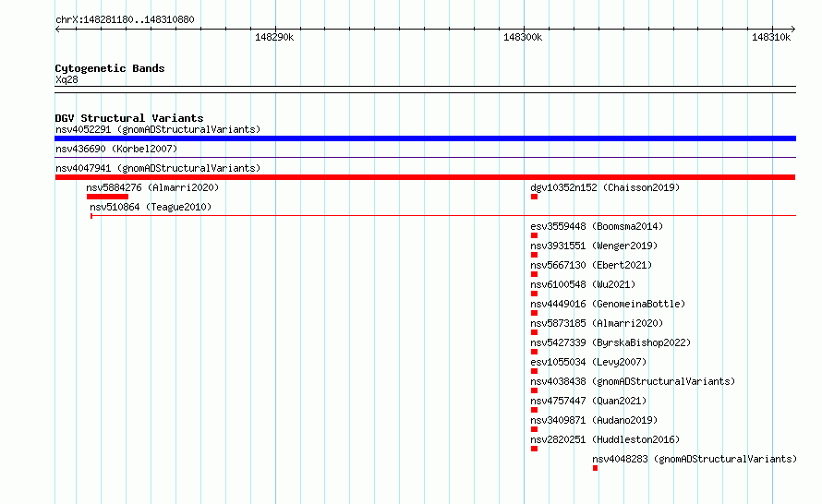Click the red bar under nsv5884276

tap(107, 197)
